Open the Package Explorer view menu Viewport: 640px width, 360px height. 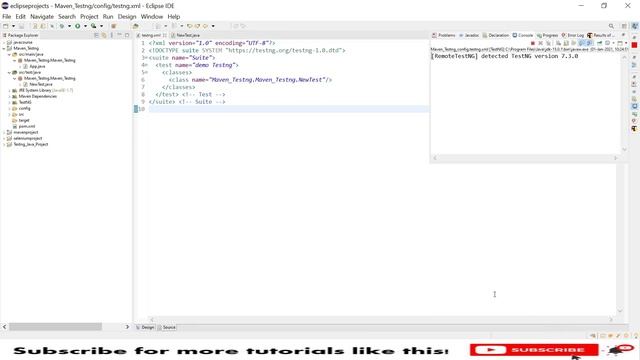click(111, 35)
